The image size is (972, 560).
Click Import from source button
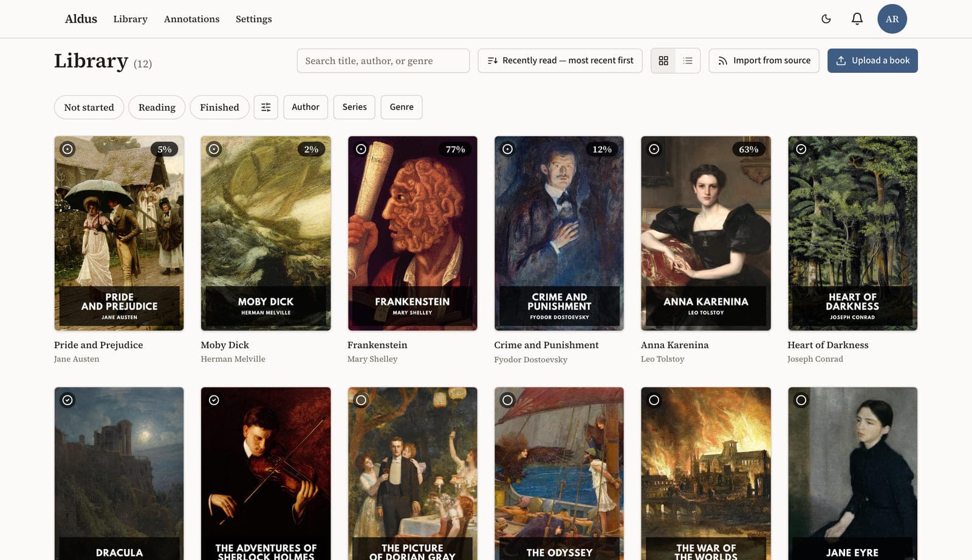point(764,61)
